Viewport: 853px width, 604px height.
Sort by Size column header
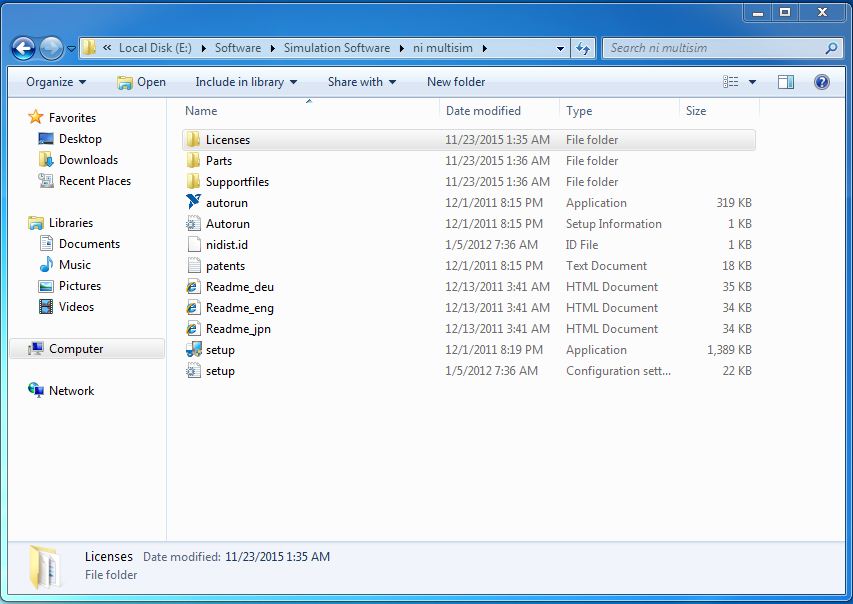[719, 110]
